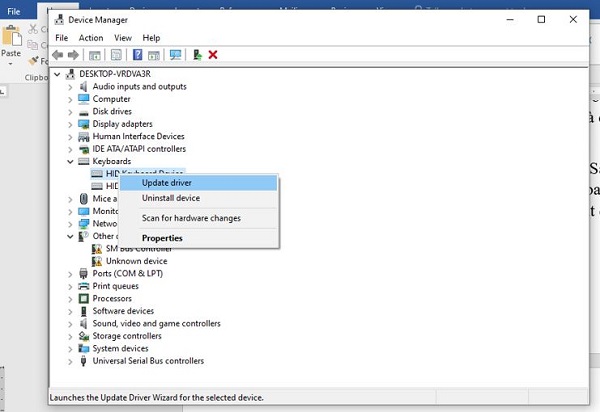Viewport: 600px width, 412px height.
Task: Open Properties from the context menu
Action: click(198, 238)
